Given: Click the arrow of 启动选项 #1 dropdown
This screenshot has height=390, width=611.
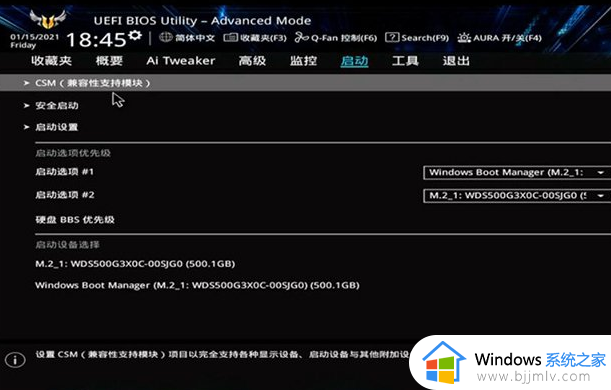Looking at the screenshot, I should point(601,173).
